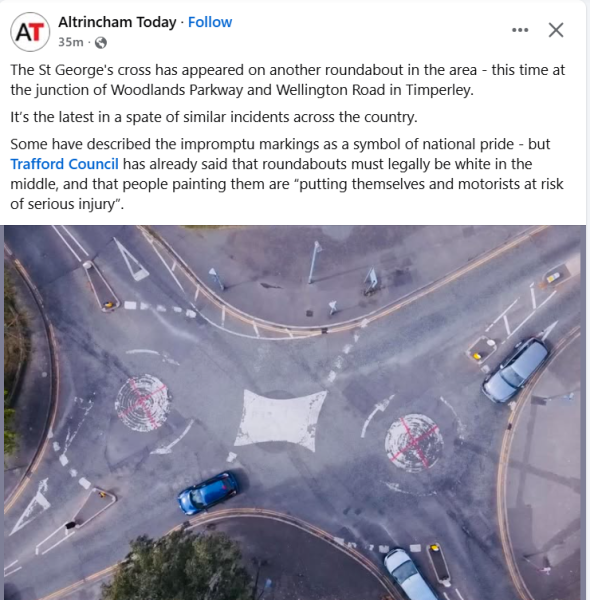Open the three-dots post options menu

[x=520, y=30]
